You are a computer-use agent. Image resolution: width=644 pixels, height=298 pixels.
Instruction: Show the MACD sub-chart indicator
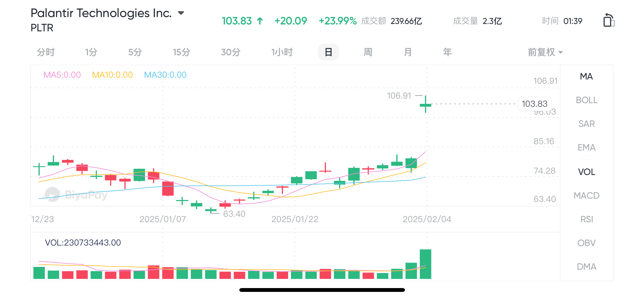click(587, 196)
